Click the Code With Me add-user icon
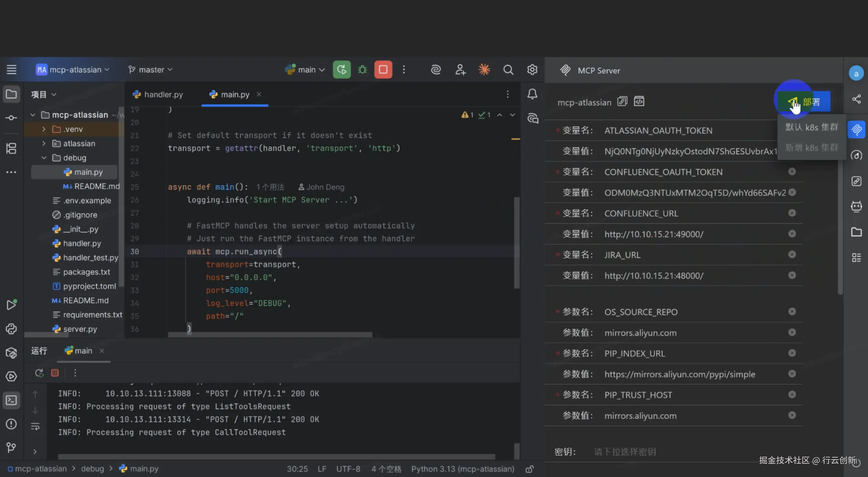 tap(460, 70)
